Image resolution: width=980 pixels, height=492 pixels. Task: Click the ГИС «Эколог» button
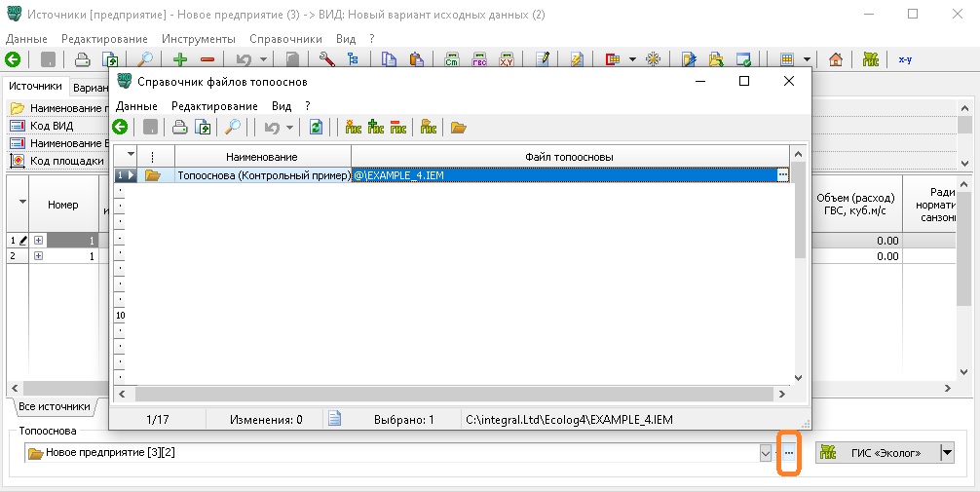(875, 452)
